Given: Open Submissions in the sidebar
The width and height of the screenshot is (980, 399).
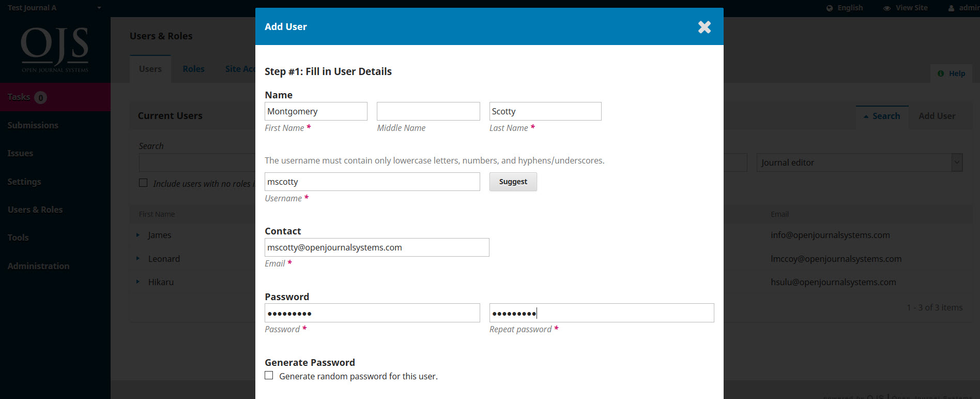Looking at the screenshot, I should pyautogui.click(x=33, y=125).
